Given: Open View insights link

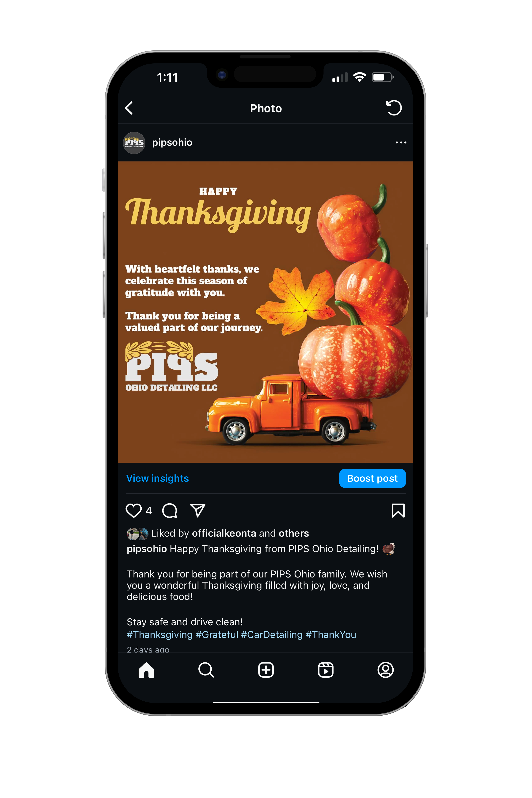Looking at the screenshot, I should click(x=157, y=478).
